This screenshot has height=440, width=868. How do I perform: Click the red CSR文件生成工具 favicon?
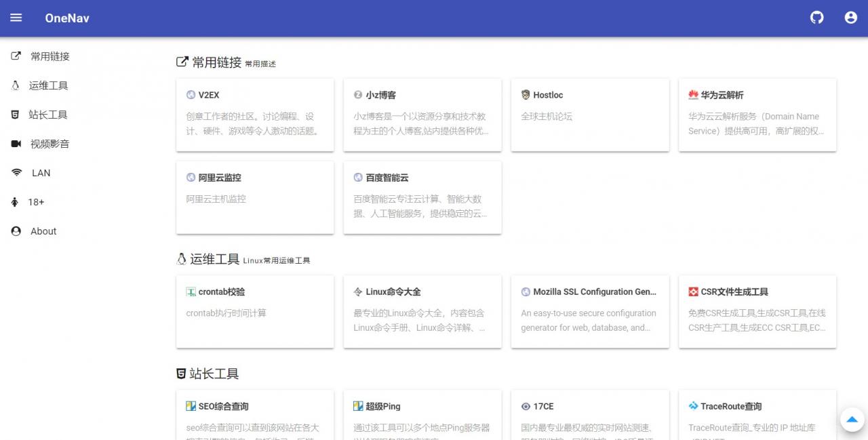693,292
